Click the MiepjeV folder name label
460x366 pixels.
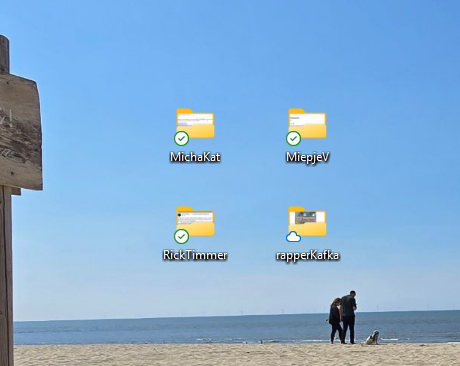click(307, 157)
